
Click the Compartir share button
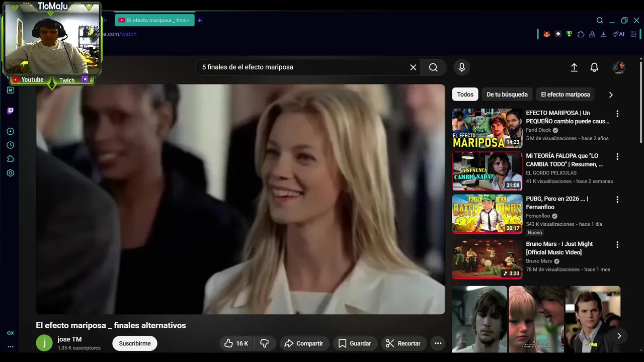pyautogui.click(x=304, y=343)
